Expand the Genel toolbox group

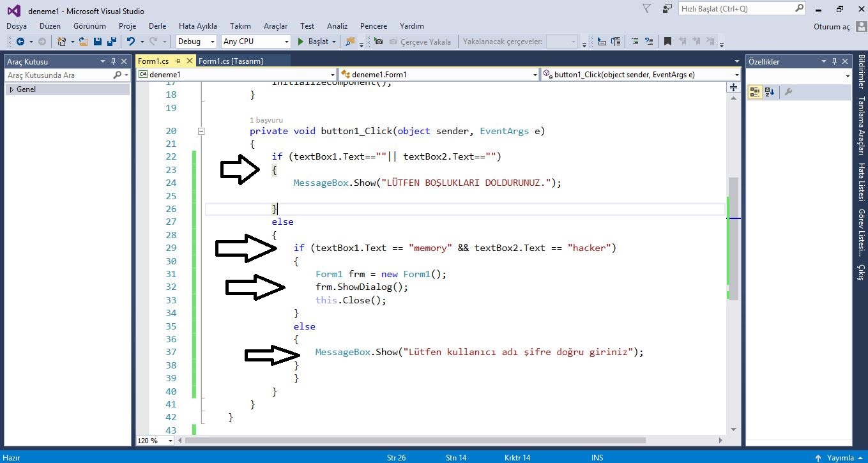pos(11,89)
